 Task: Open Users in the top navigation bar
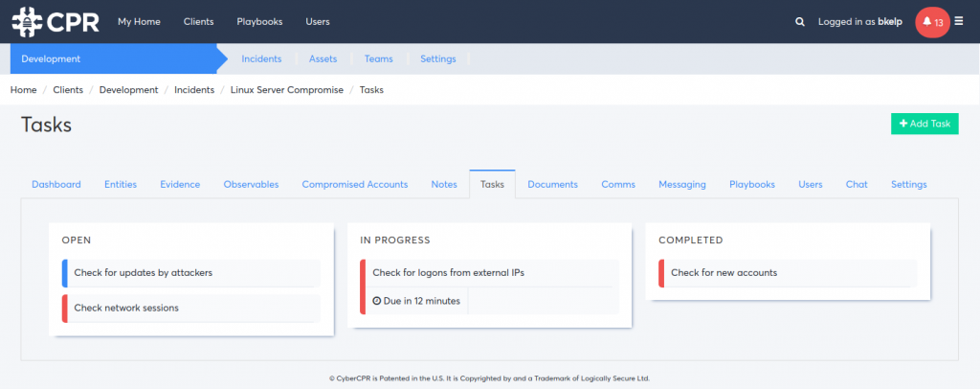318,21
